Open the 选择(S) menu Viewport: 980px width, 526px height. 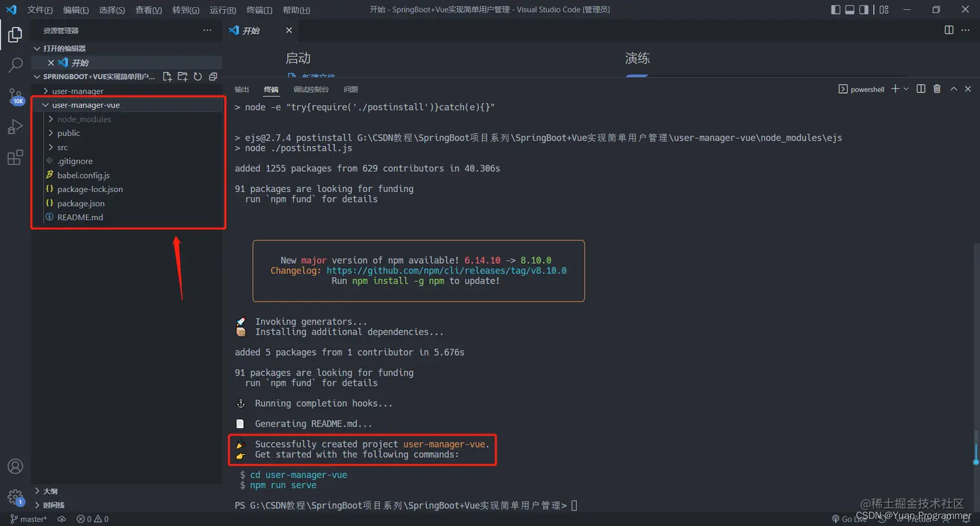coord(112,10)
